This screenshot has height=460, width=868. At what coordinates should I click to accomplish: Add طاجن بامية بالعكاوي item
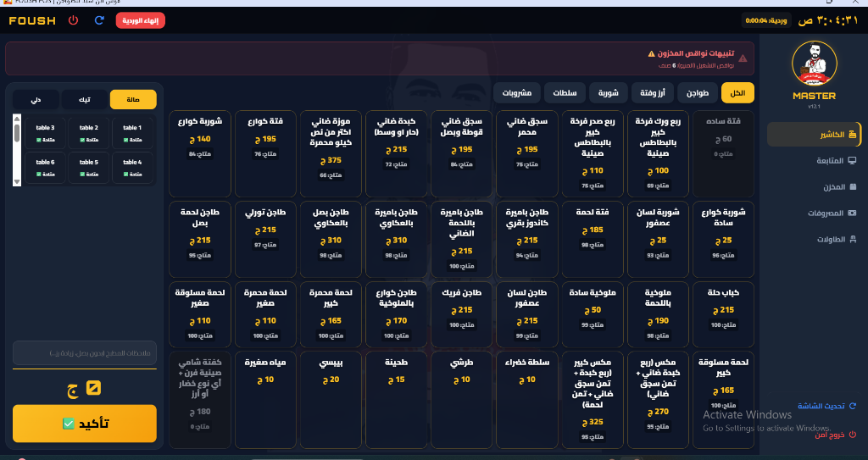pos(396,240)
